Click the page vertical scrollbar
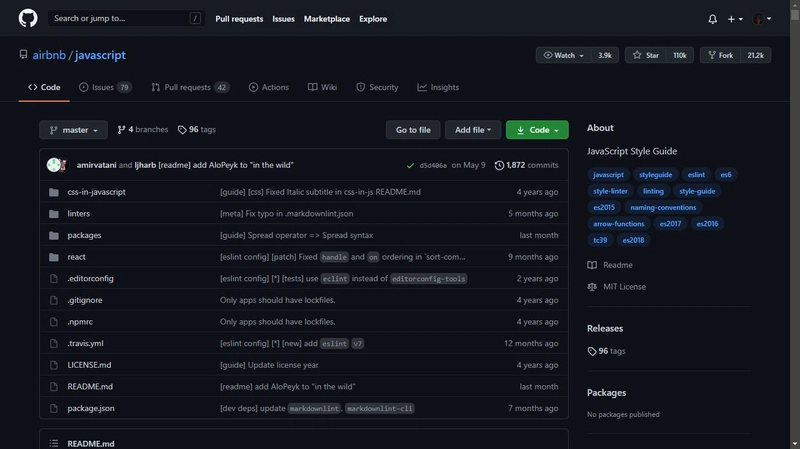 (x=794, y=224)
